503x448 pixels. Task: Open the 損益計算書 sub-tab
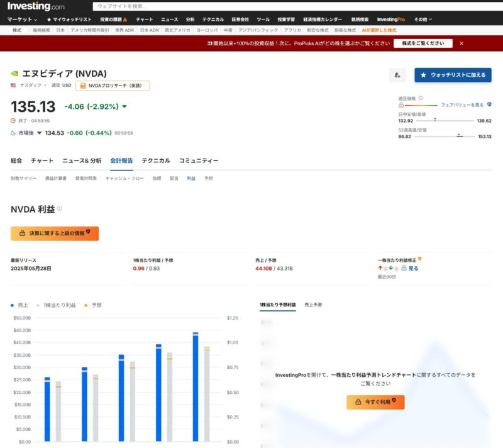click(56, 179)
